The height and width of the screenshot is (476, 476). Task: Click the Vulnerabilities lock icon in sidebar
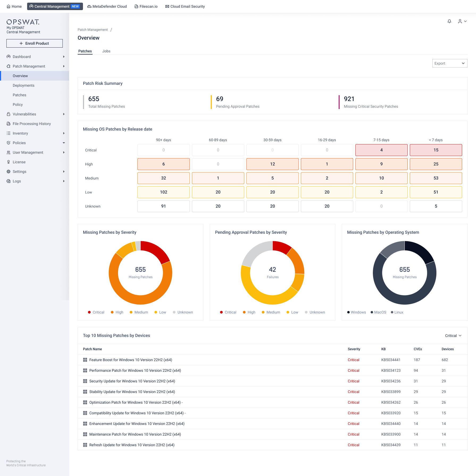[x=9, y=114]
